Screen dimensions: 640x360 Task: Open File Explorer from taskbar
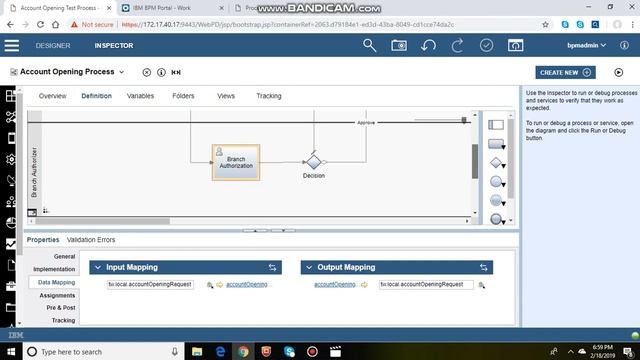click(197, 351)
